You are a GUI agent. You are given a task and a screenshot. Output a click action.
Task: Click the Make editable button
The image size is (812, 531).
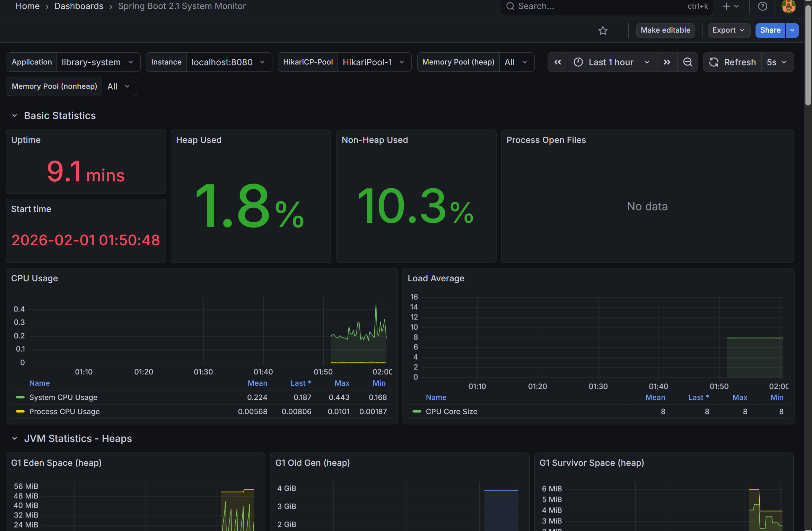point(665,30)
